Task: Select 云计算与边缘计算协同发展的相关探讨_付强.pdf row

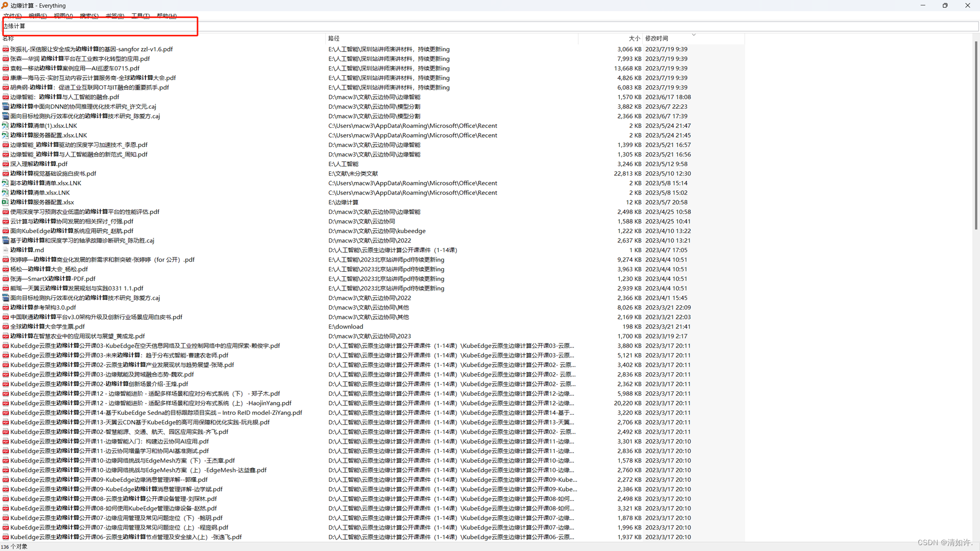Action: [x=72, y=221]
